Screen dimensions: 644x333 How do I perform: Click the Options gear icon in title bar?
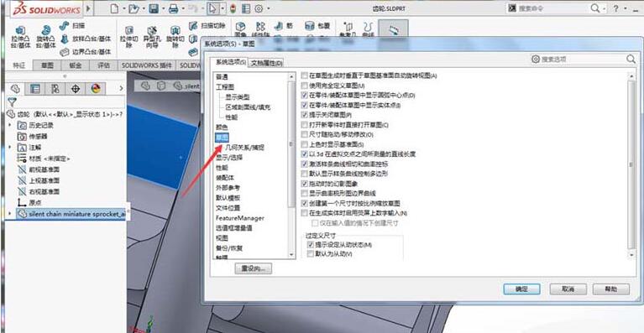click(259, 8)
